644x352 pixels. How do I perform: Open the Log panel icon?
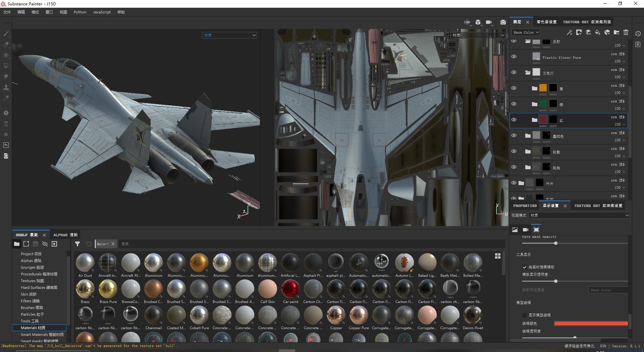click(638, 44)
